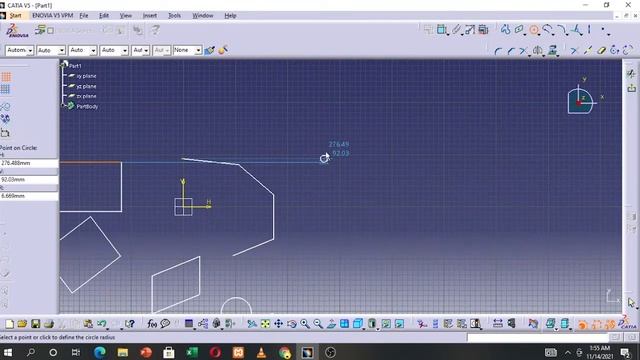Click the Pan view icon
This screenshot has height=360, width=640.
tap(278, 324)
